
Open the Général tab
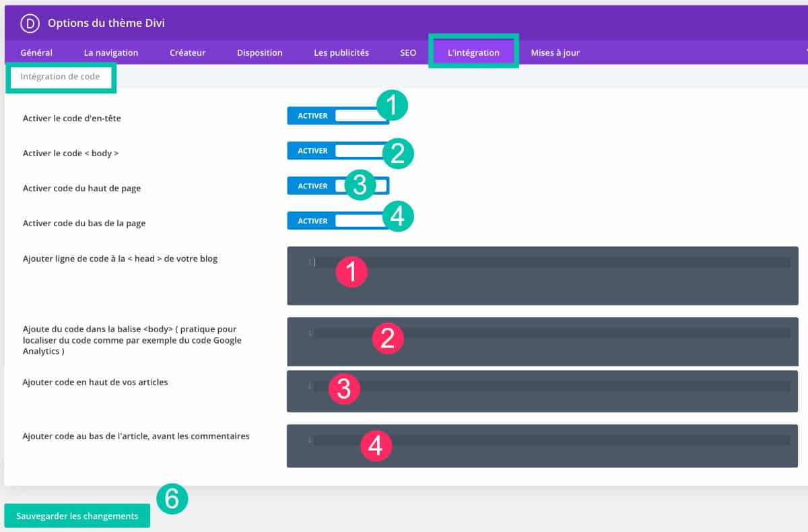[36, 53]
